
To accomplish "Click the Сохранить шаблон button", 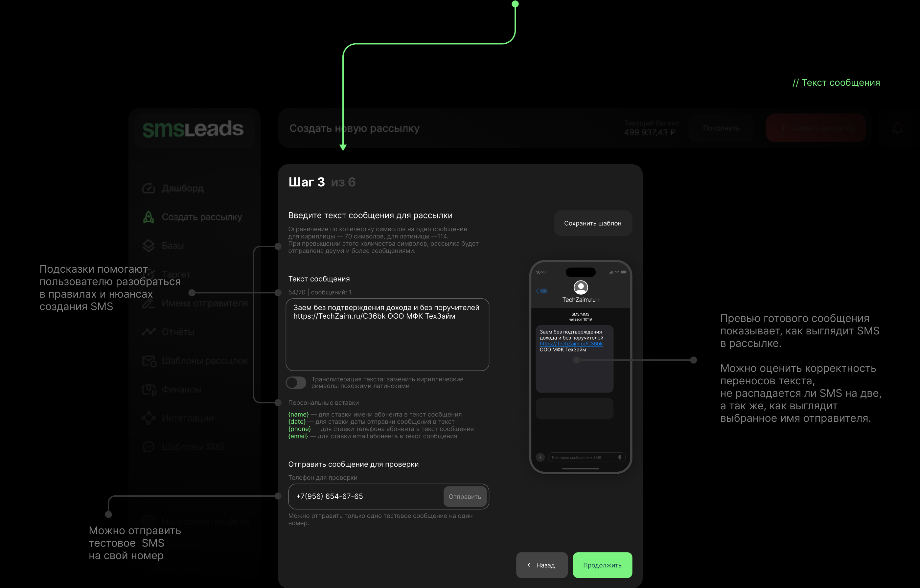I will click(x=592, y=223).
